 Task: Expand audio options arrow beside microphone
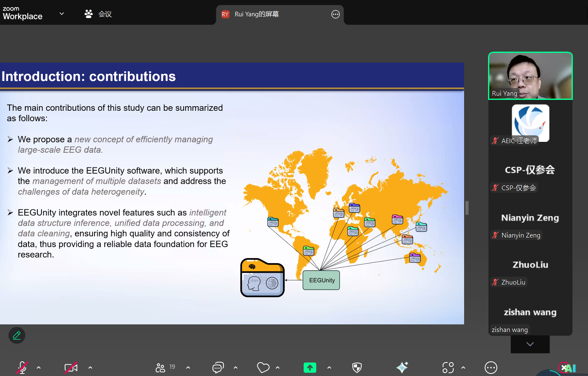pos(39,368)
